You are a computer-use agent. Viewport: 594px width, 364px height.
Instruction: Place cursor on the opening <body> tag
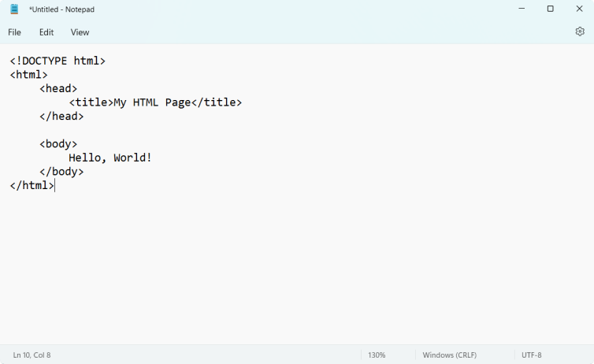pos(58,144)
